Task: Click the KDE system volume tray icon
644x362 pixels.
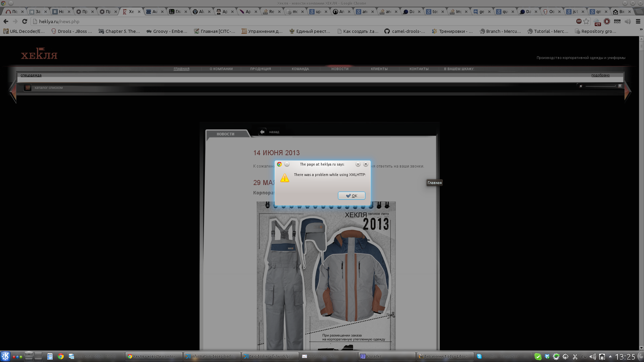Action: tap(593, 356)
